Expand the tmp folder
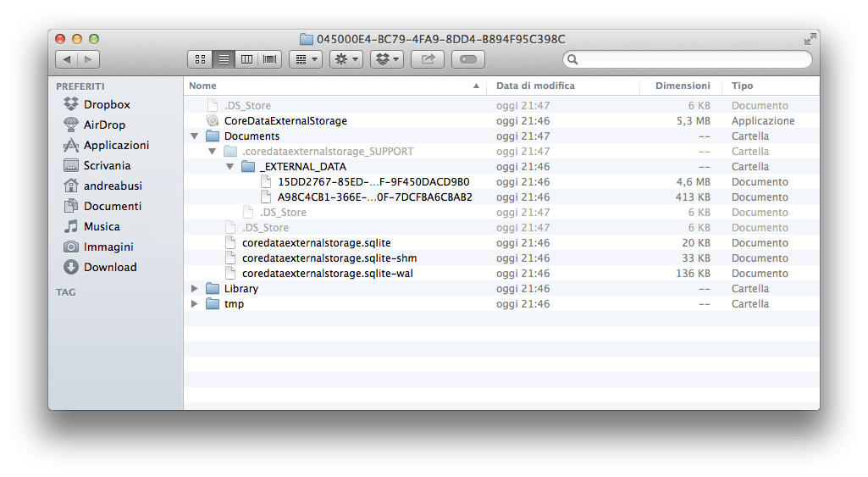 tap(194, 303)
